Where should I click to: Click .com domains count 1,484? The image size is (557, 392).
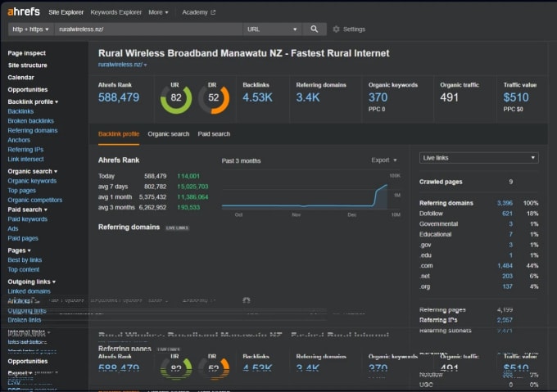[x=505, y=266]
